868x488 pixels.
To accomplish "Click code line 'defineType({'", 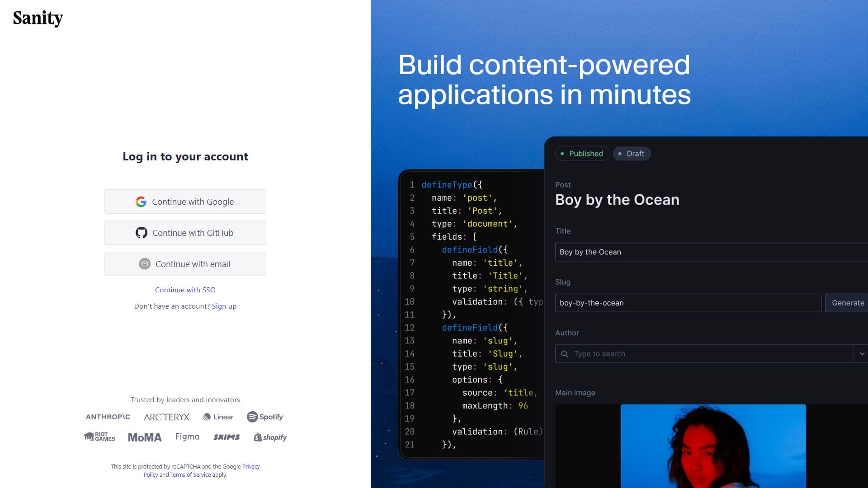I will point(452,184).
